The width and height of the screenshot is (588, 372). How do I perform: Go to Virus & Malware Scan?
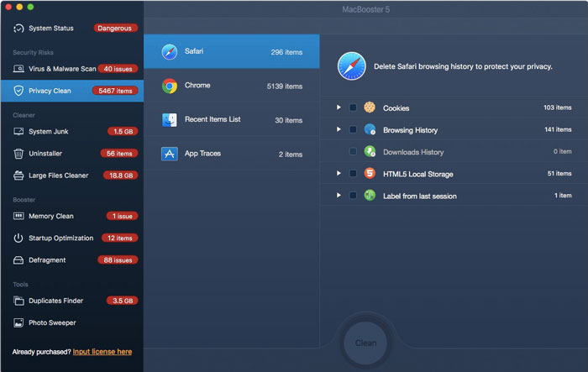tap(72, 69)
